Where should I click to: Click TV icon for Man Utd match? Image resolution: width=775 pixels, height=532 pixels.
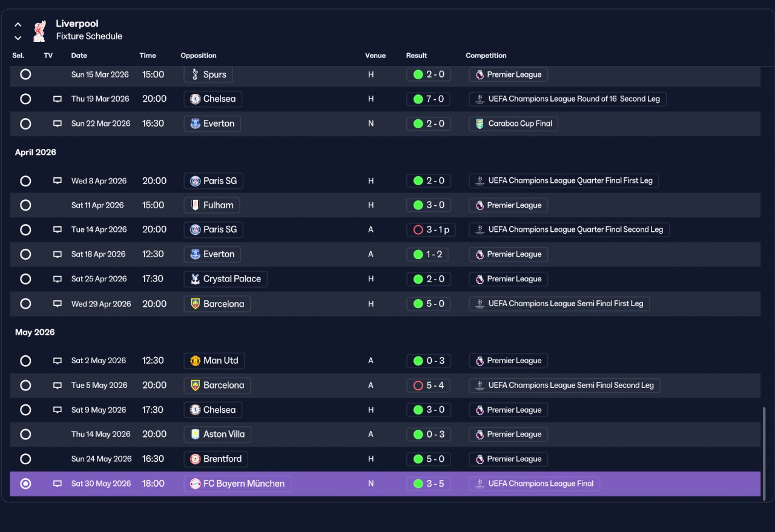58,361
